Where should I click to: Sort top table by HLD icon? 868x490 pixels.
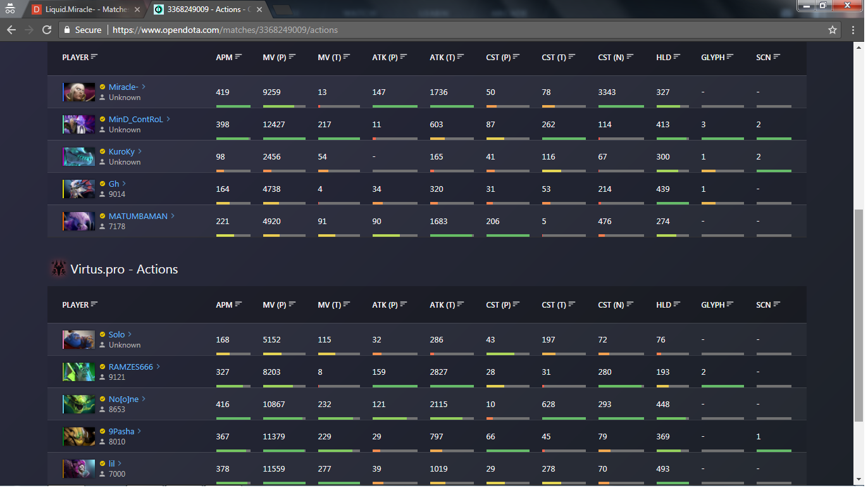(x=677, y=57)
